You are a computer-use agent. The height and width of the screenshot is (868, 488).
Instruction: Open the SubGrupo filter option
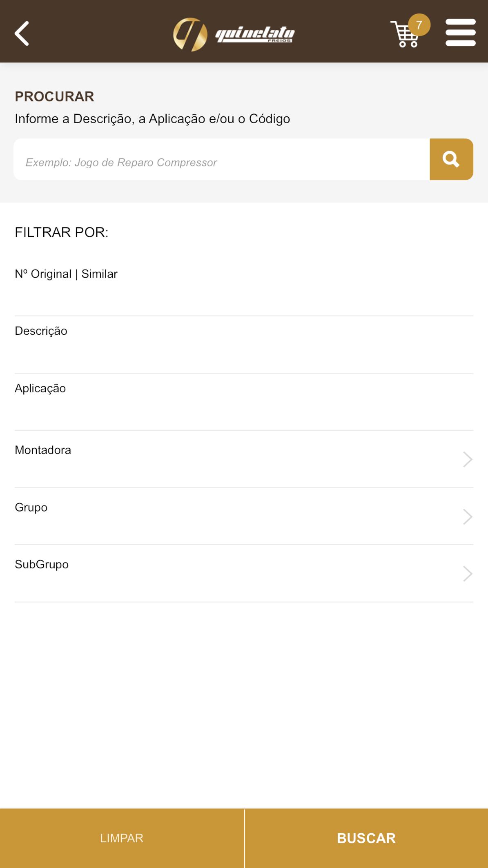[x=244, y=574]
